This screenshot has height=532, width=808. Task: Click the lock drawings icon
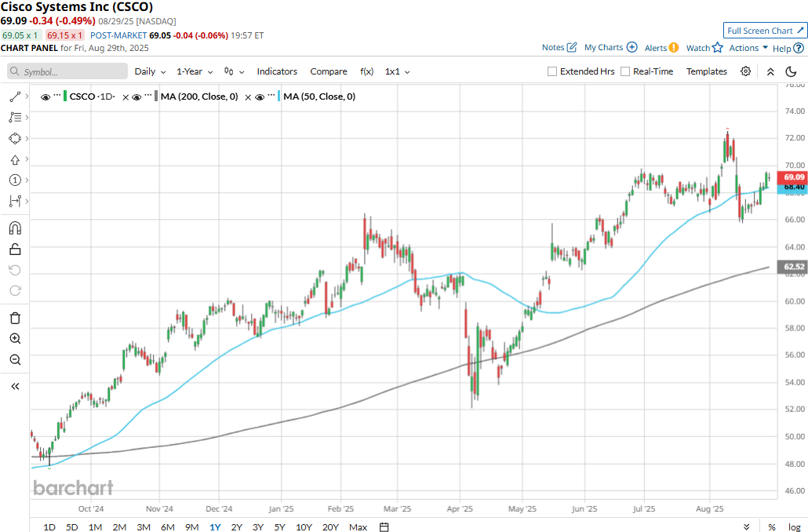(15, 250)
